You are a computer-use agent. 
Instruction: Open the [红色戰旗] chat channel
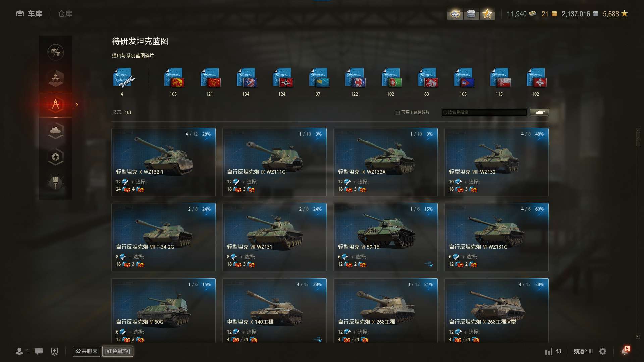point(118,351)
